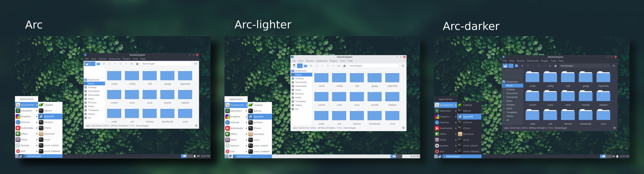Click the new tab plus icon in Arc window

tap(104, 64)
